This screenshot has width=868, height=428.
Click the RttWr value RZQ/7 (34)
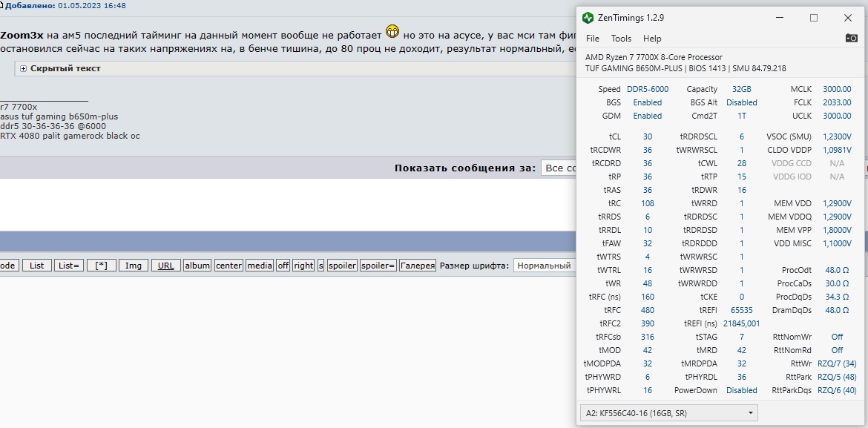[837, 363]
